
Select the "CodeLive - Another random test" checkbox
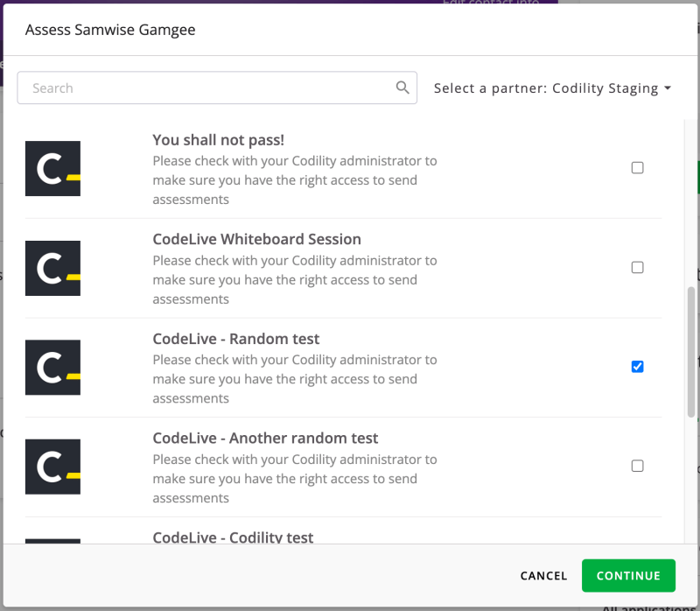[638, 466]
